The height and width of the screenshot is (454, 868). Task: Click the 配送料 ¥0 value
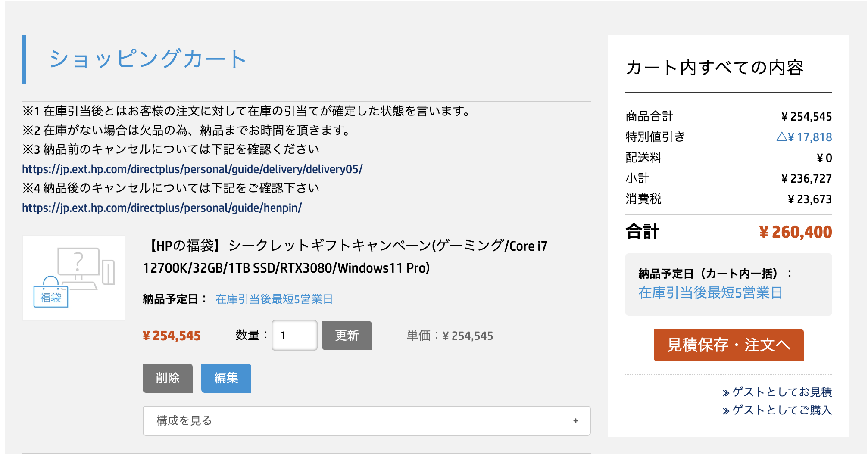[x=824, y=158]
